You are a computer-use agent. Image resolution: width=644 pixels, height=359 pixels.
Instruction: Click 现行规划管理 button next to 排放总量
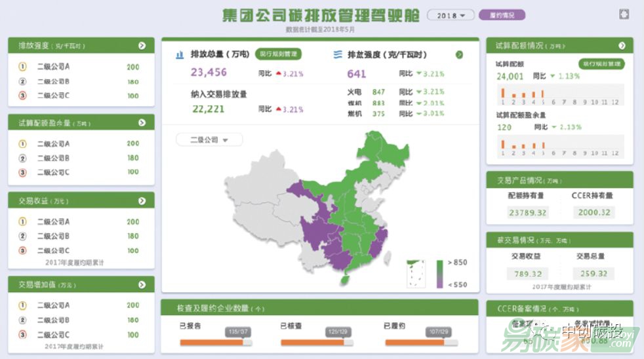pyautogui.click(x=279, y=54)
